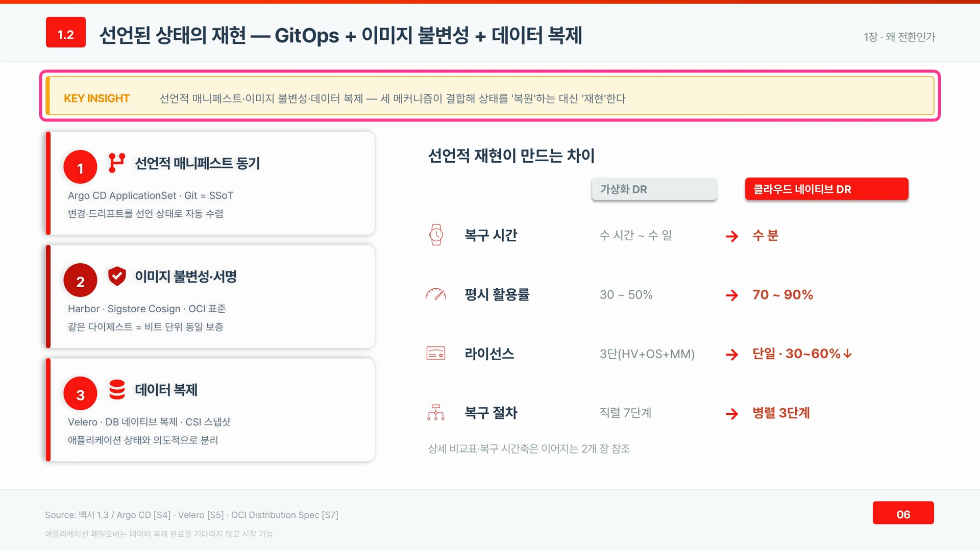Click the license card icon next to 라이선스
Screen dimensions: 980x551
(436, 354)
